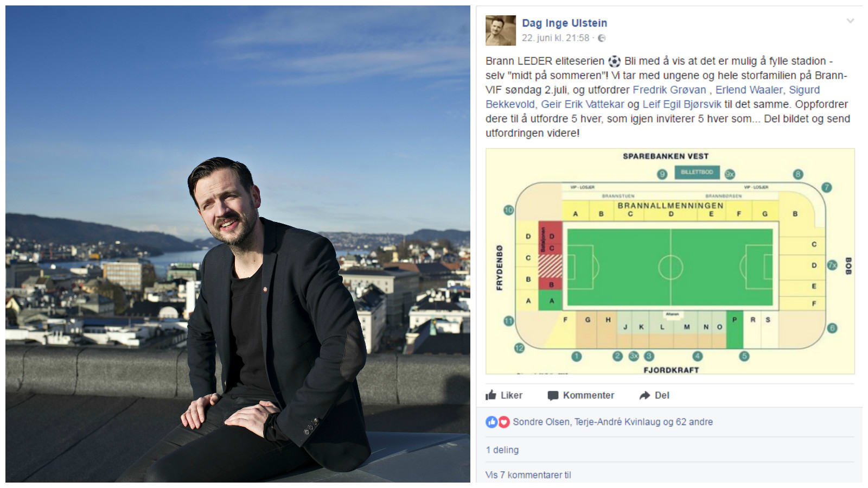Expand 'Vis 7 kommentarer til' comments
The width and height of the screenshot is (868, 488).
(528, 475)
